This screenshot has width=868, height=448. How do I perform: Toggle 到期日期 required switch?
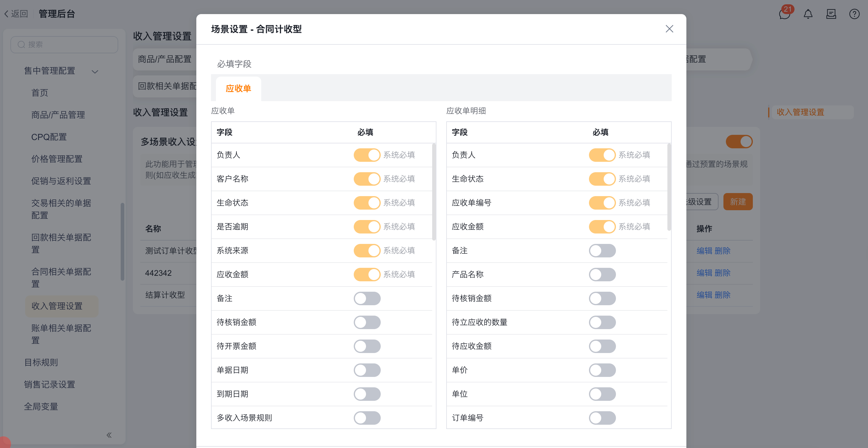tap(367, 394)
